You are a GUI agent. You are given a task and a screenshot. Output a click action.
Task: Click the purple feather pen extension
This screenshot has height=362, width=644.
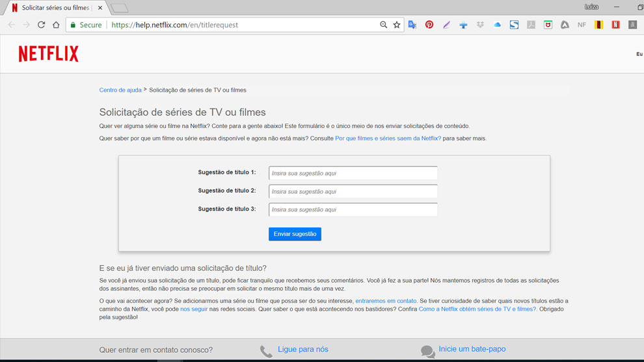pos(446,25)
